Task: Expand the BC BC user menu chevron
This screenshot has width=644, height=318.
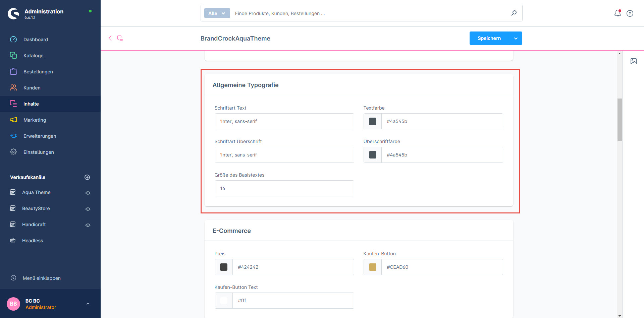Action: (x=88, y=304)
